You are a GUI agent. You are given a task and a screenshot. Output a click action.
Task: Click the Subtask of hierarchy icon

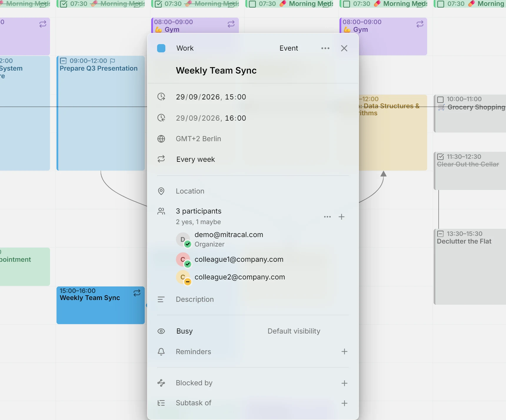(161, 403)
